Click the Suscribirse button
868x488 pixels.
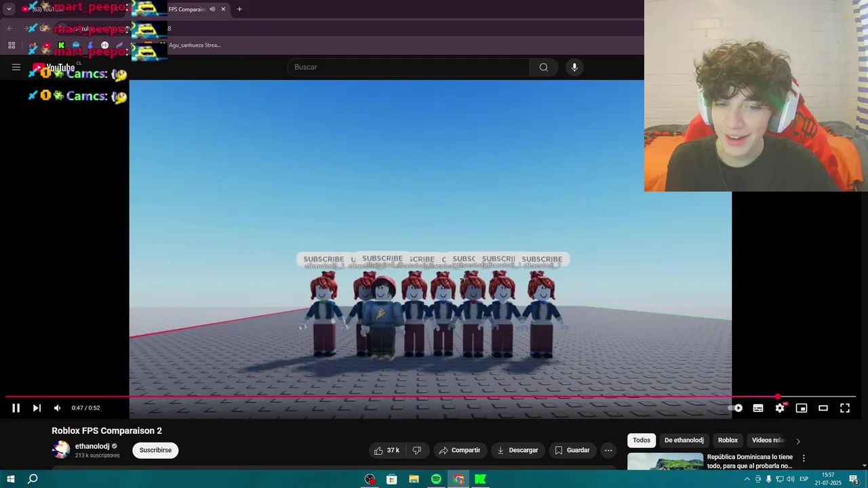pos(155,450)
